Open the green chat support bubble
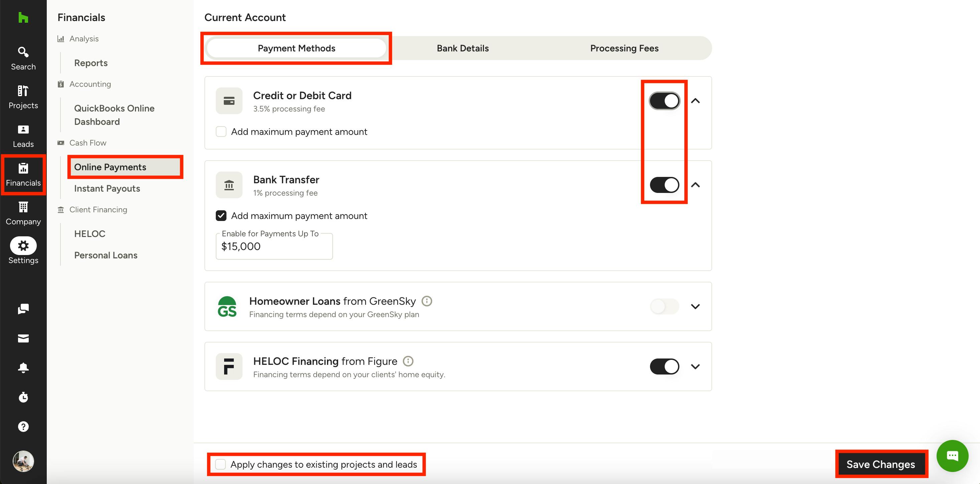This screenshot has width=980, height=484. 952,456
